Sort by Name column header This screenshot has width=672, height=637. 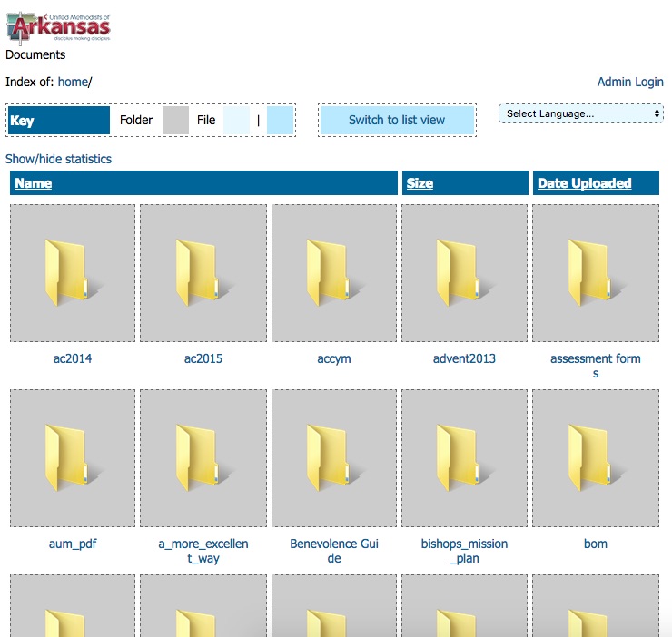[34, 183]
